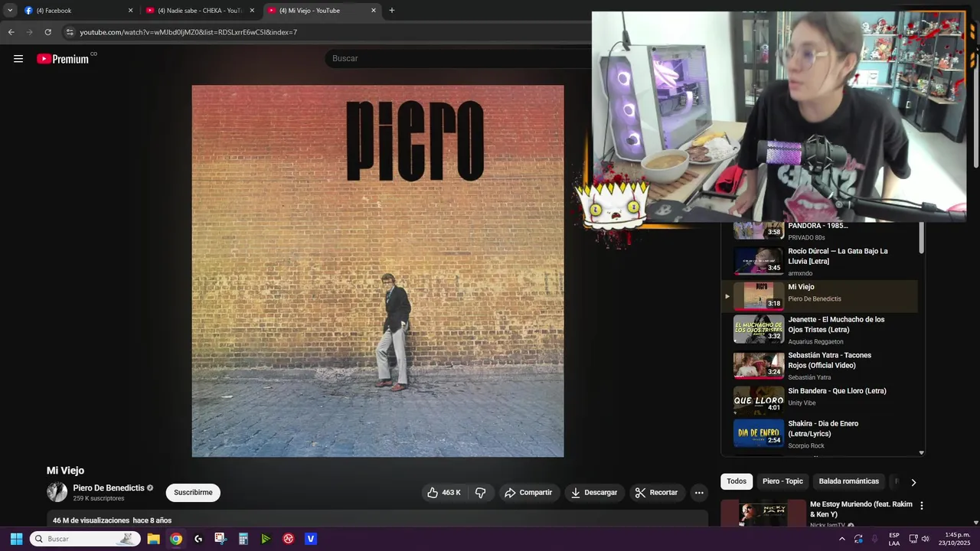
Task: Select the Piero - Topic filter chip
Action: [782, 481]
